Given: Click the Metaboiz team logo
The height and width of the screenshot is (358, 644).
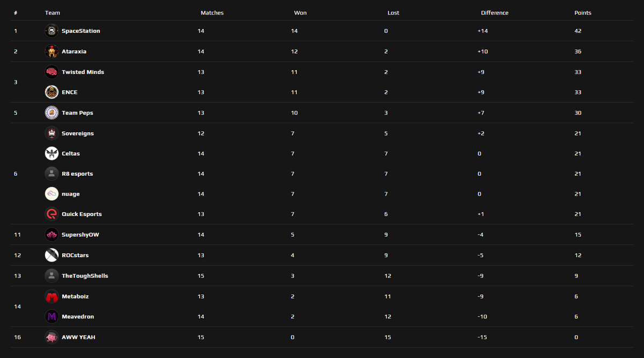Looking at the screenshot, I should (52, 296).
